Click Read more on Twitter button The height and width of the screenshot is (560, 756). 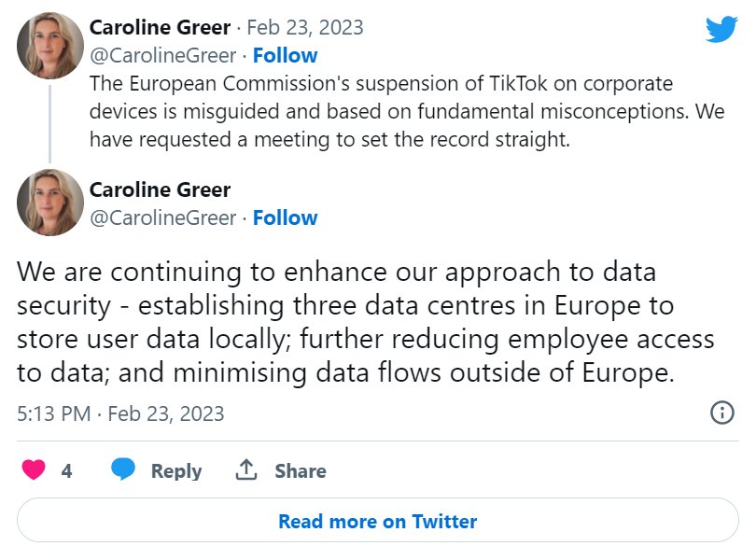click(377, 521)
